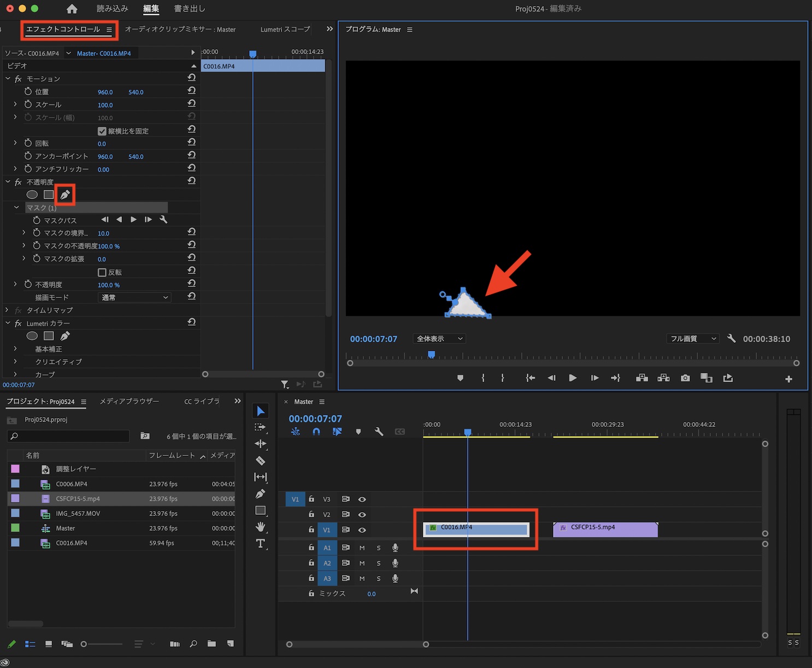Select the CSFCP15-5.mp4 clip on the timeline
Screen dimensions: 812x668
(x=605, y=530)
